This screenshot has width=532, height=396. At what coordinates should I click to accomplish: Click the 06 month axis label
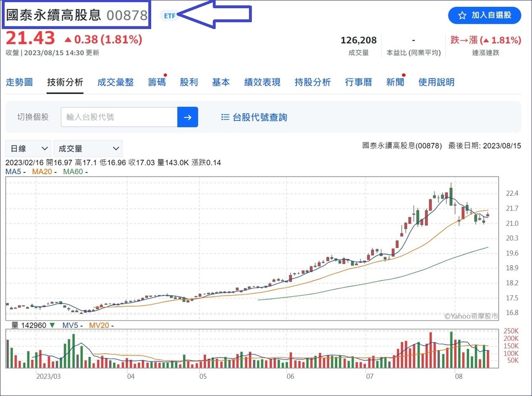pyautogui.click(x=290, y=376)
